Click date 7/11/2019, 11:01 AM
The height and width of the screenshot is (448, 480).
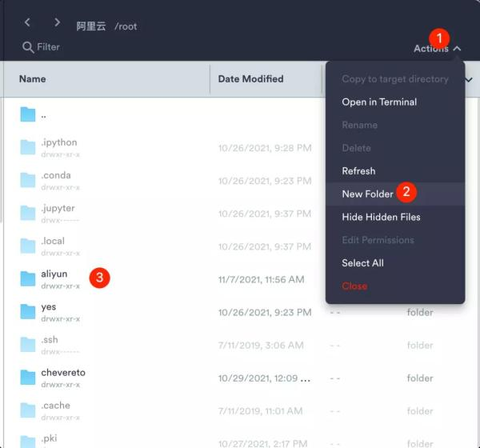click(x=260, y=411)
